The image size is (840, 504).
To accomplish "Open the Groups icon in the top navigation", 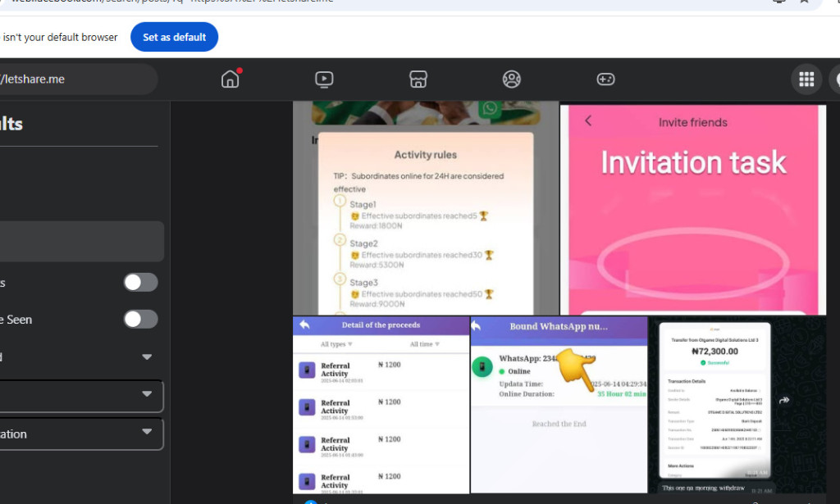I will click(512, 79).
